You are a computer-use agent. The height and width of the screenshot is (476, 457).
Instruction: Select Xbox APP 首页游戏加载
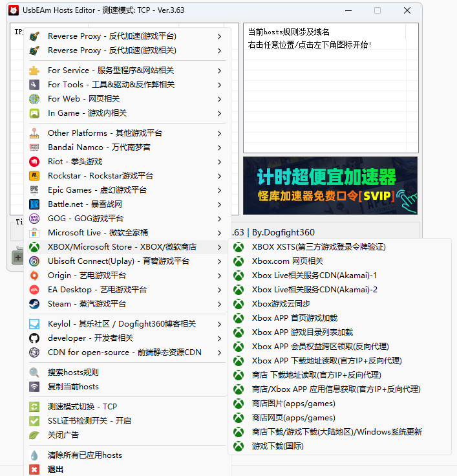click(339, 318)
